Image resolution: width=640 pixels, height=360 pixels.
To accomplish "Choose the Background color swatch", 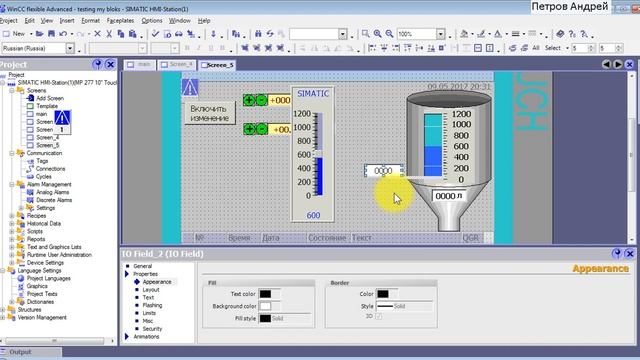I will (265, 306).
